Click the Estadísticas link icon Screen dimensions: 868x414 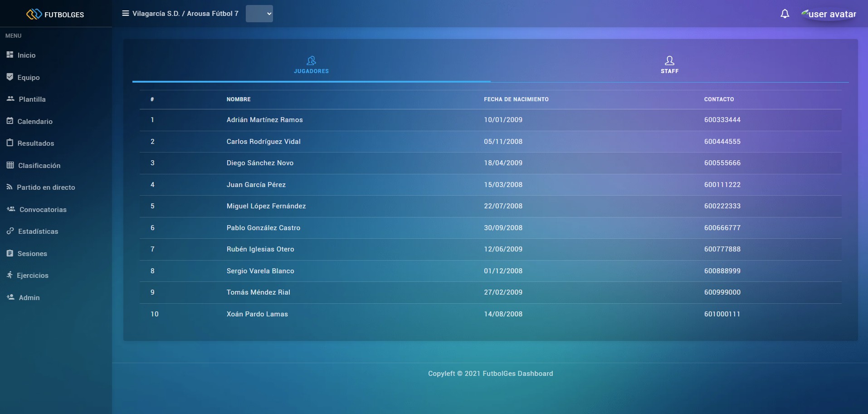[10, 231]
